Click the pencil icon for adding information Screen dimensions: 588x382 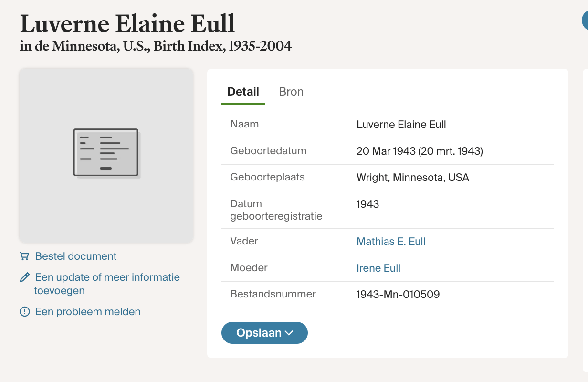[x=24, y=277]
